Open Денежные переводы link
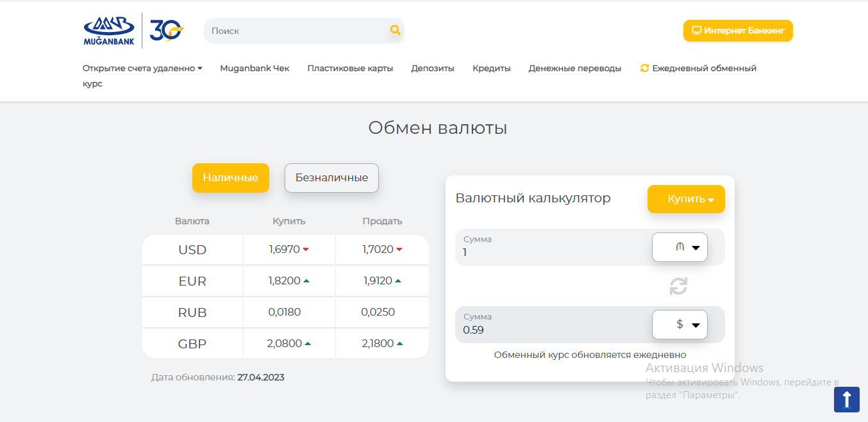Screen dimensions: 868x422 click(x=574, y=69)
